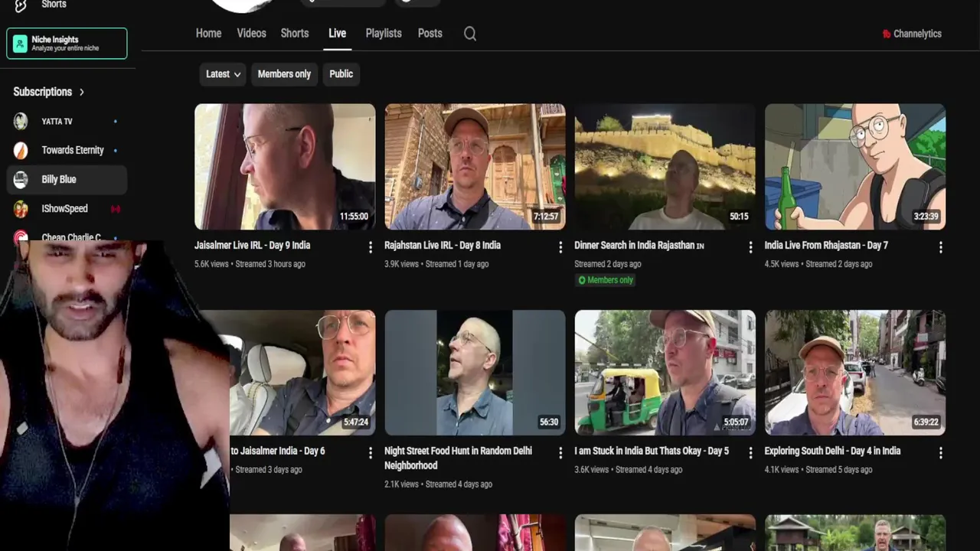Open Night Street Food Hunt in Random Delhi title
The image size is (980, 551).
pyautogui.click(x=458, y=458)
